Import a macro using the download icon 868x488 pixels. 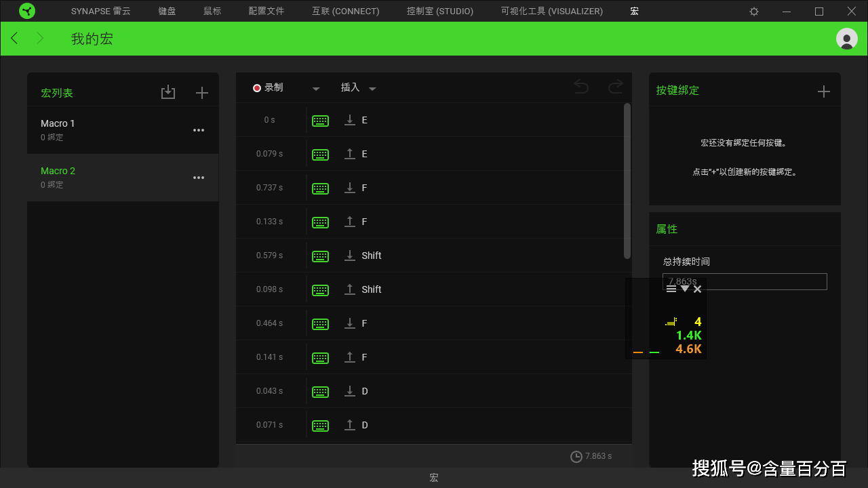pyautogui.click(x=168, y=93)
